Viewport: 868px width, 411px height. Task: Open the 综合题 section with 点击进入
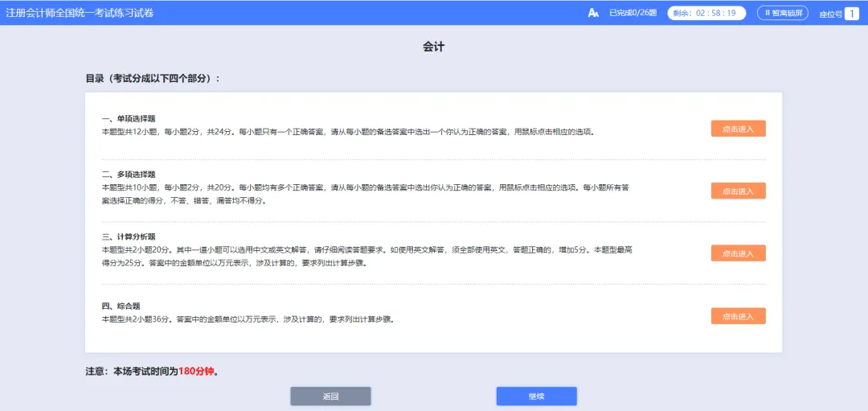pos(738,316)
